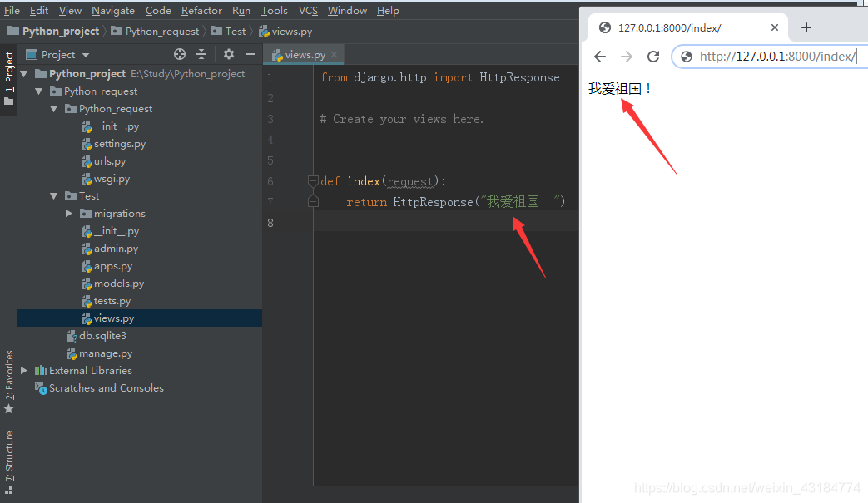The height and width of the screenshot is (503, 868).
Task: Open a new browser tab with the plus button
Action: click(805, 27)
